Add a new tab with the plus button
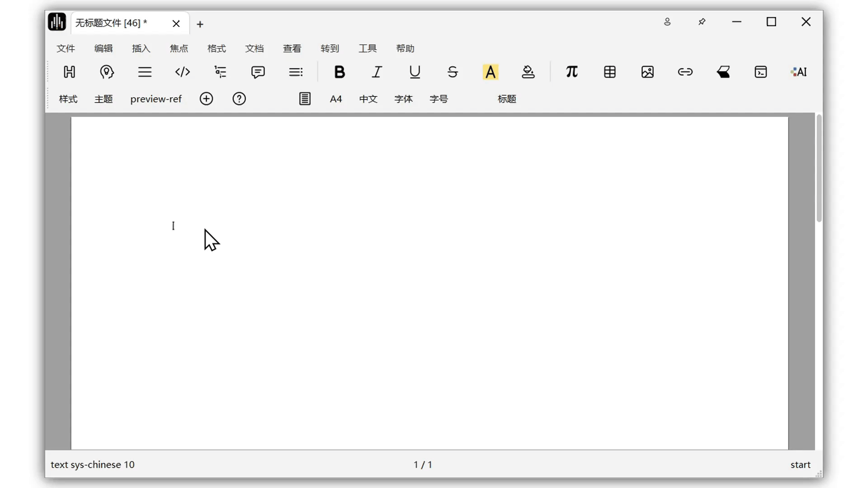The image size is (868, 488). tap(200, 24)
